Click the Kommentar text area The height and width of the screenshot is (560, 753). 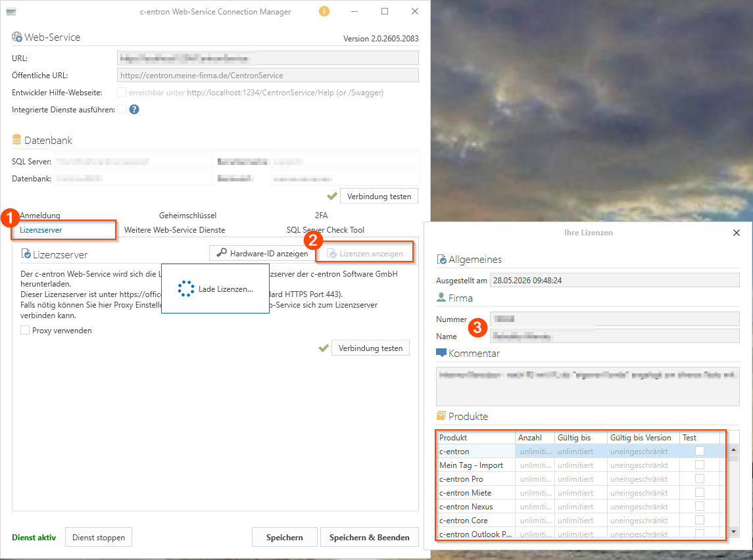pyautogui.click(x=587, y=386)
